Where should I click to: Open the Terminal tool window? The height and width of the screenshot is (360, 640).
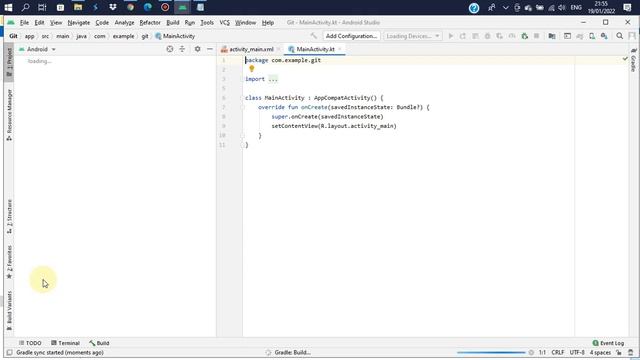(x=65, y=343)
